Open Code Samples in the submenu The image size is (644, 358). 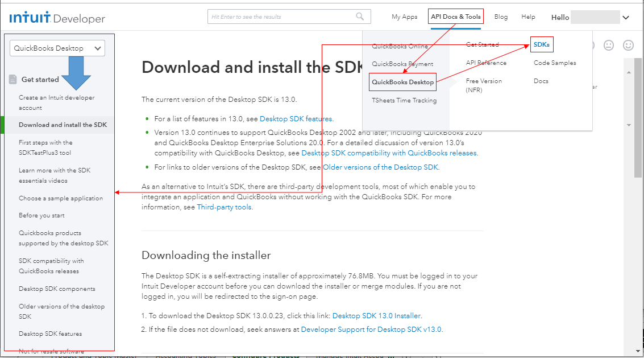(555, 63)
